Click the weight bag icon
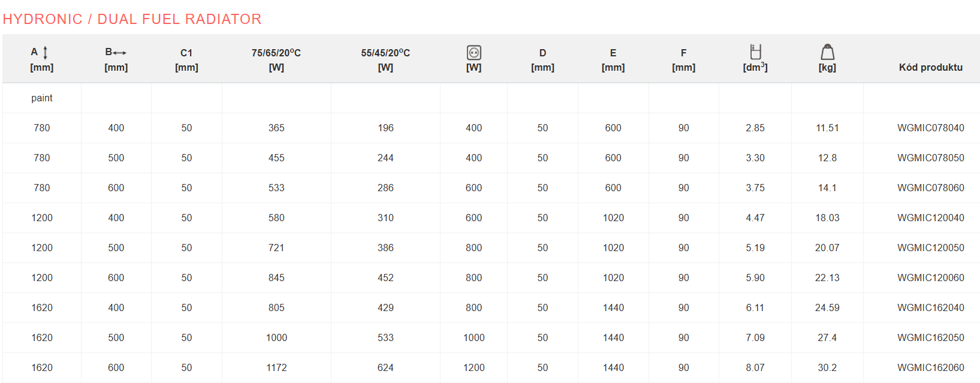Screen dimensions: 980x383 (x=827, y=52)
